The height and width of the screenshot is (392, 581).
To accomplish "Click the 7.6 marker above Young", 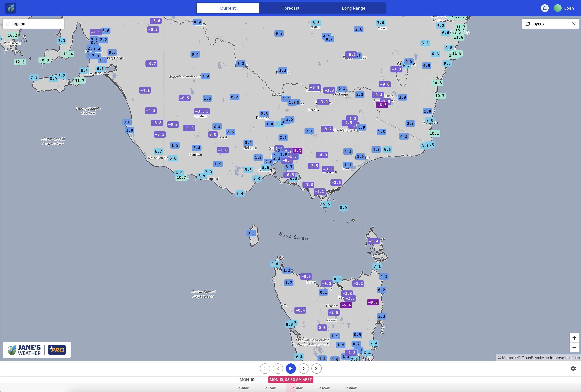I will (x=381, y=23).
